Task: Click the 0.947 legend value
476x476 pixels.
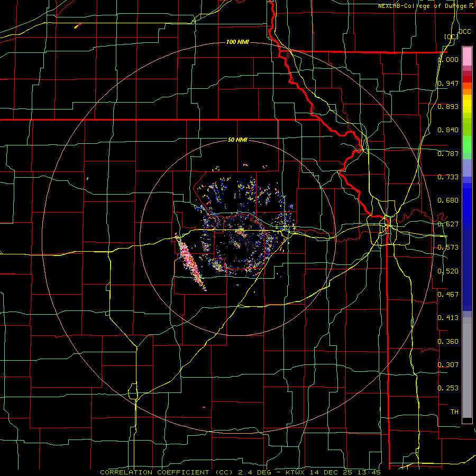Action: (x=448, y=83)
